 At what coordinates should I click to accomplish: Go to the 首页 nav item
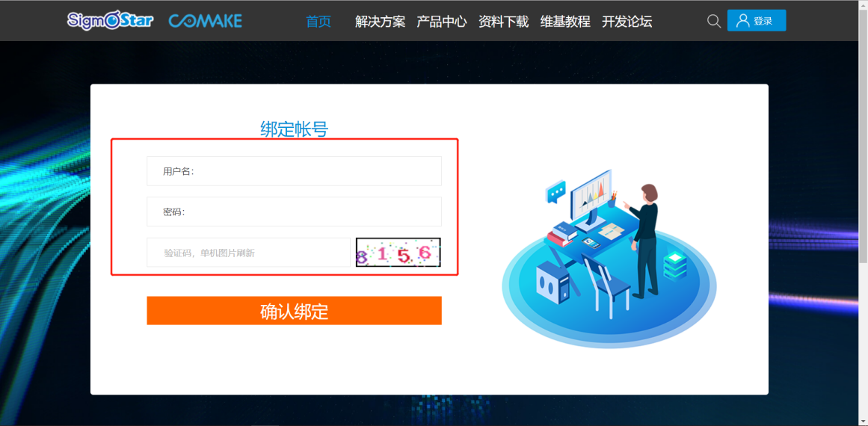318,21
